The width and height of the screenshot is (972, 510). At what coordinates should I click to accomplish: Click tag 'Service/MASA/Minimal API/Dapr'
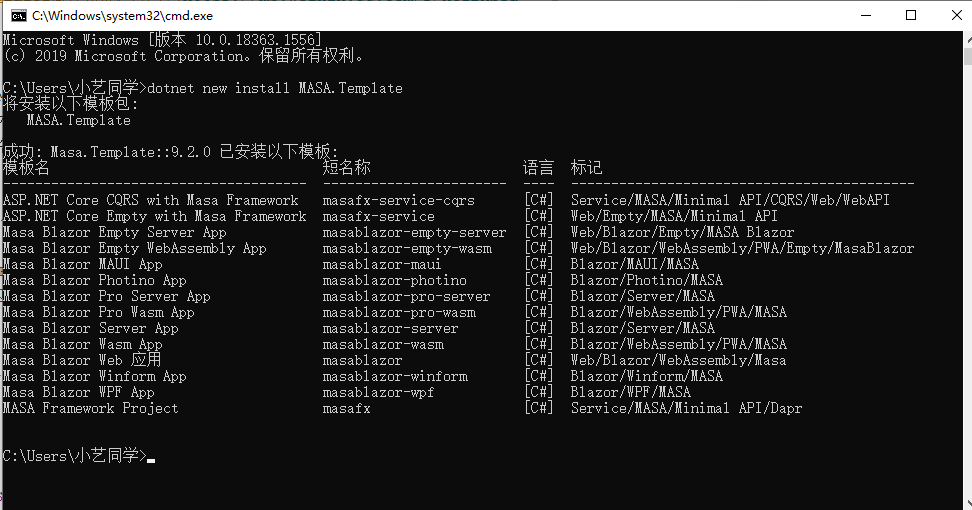(x=686, y=408)
